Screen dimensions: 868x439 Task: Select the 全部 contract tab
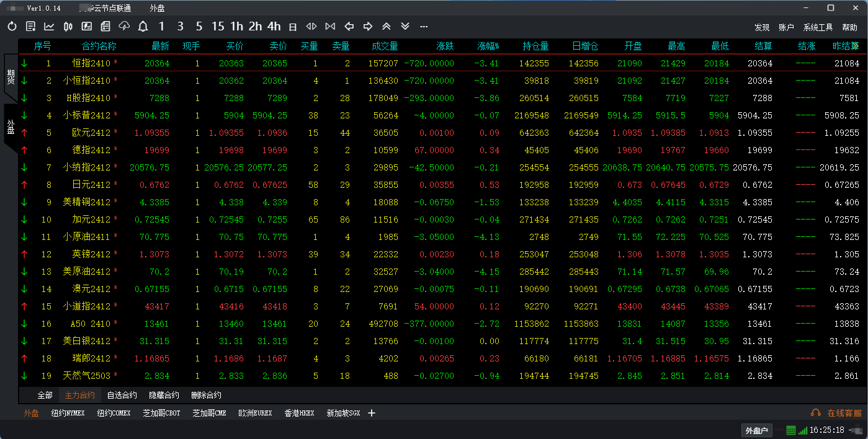tap(45, 395)
